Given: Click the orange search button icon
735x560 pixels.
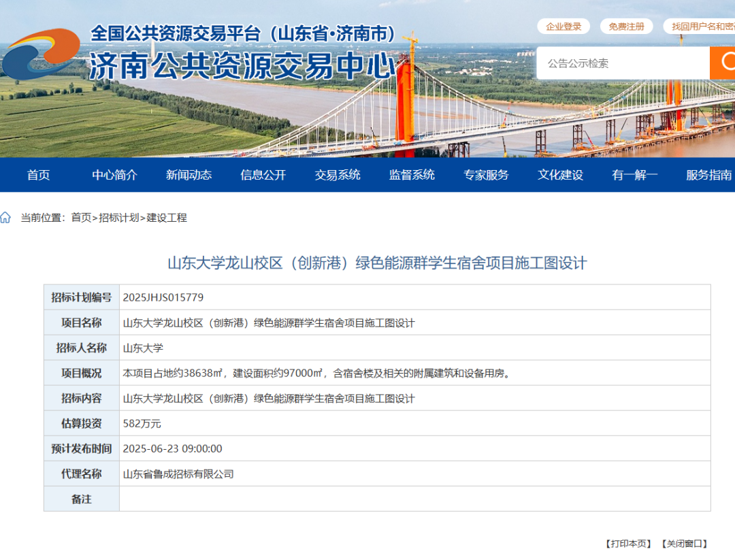Looking at the screenshot, I should pyautogui.click(x=722, y=63).
